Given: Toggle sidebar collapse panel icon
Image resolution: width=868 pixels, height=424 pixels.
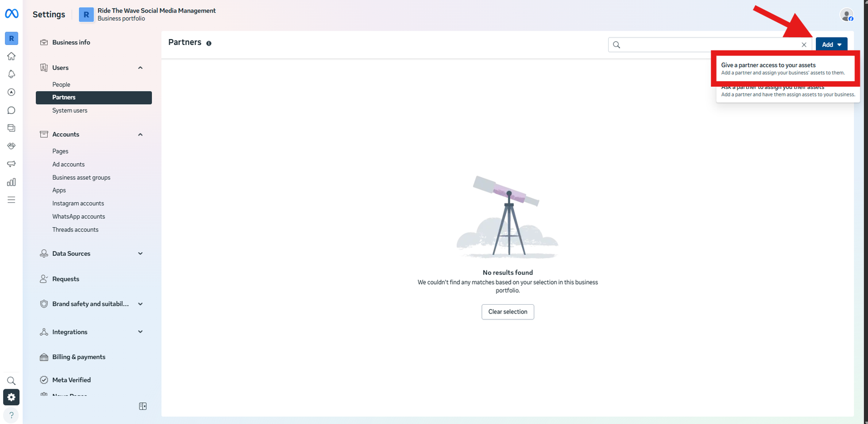Looking at the screenshot, I should 143,406.
